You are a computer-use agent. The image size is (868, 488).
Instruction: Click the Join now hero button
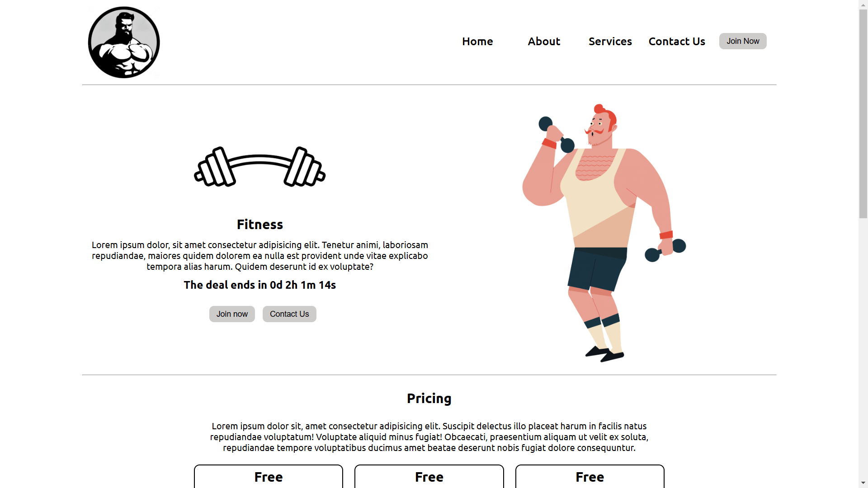coord(232,314)
